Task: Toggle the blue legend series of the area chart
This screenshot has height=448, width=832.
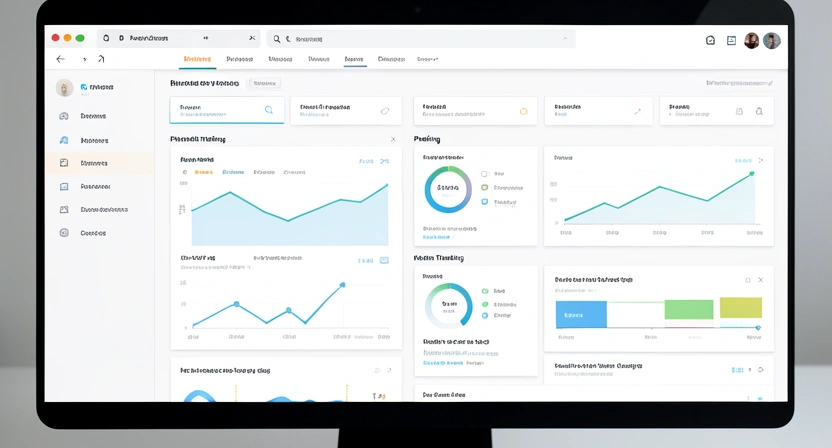Action: [x=233, y=173]
